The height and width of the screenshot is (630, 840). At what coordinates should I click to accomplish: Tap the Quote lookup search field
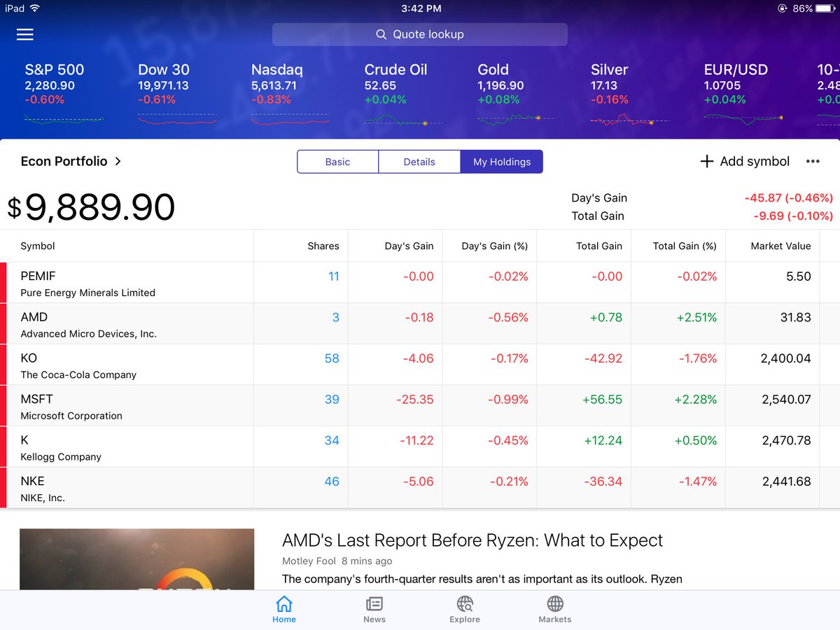coord(420,34)
